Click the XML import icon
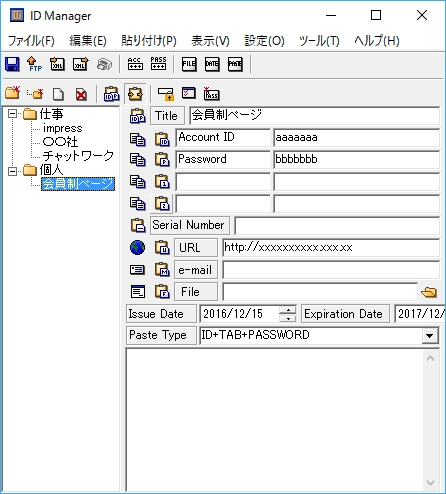This screenshot has height=494, width=446. pyautogui.click(x=57, y=64)
